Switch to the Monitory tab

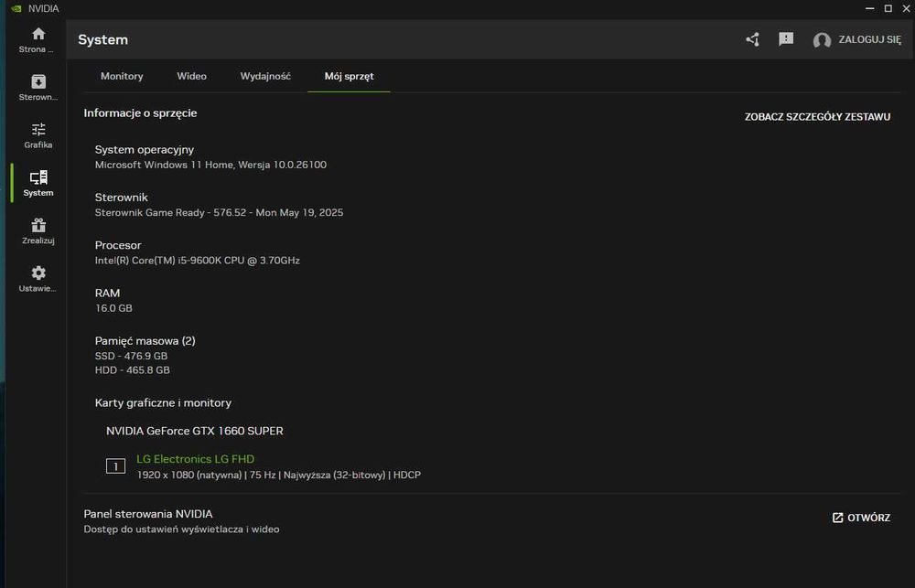point(122,77)
